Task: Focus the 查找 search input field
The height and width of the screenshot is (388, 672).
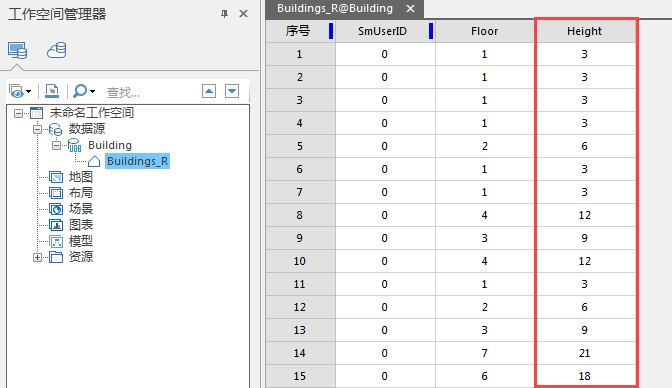Action: coord(150,92)
